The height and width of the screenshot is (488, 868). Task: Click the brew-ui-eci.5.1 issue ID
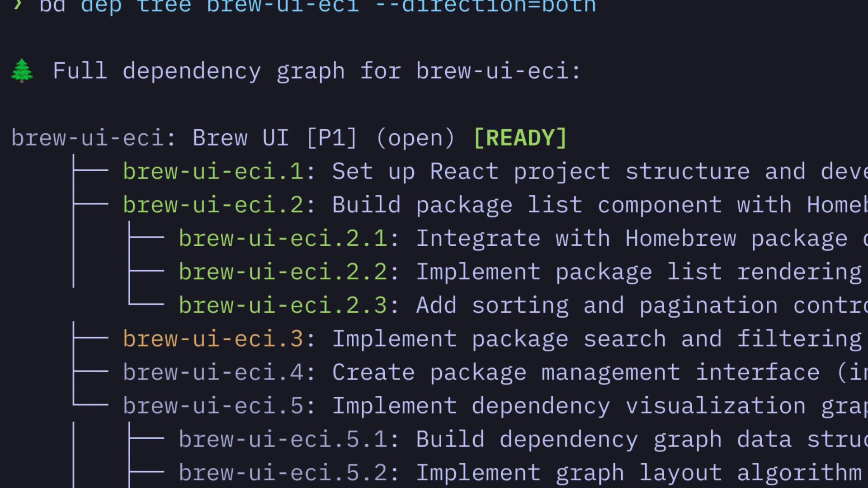click(283, 439)
